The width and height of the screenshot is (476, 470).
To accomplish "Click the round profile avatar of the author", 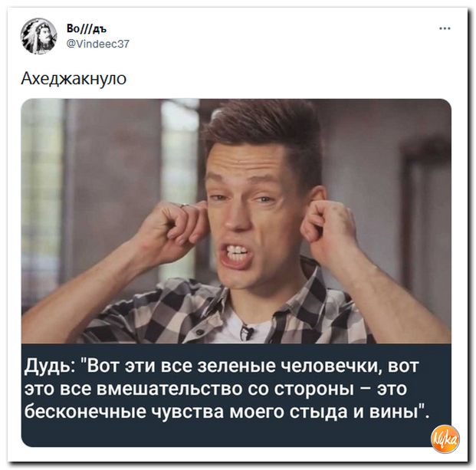I will tap(39, 36).
